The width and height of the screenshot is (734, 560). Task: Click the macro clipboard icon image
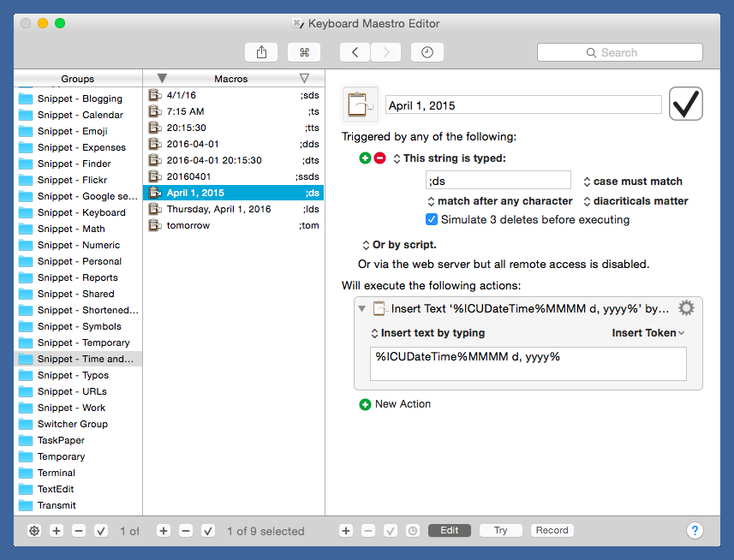tap(361, 105)
